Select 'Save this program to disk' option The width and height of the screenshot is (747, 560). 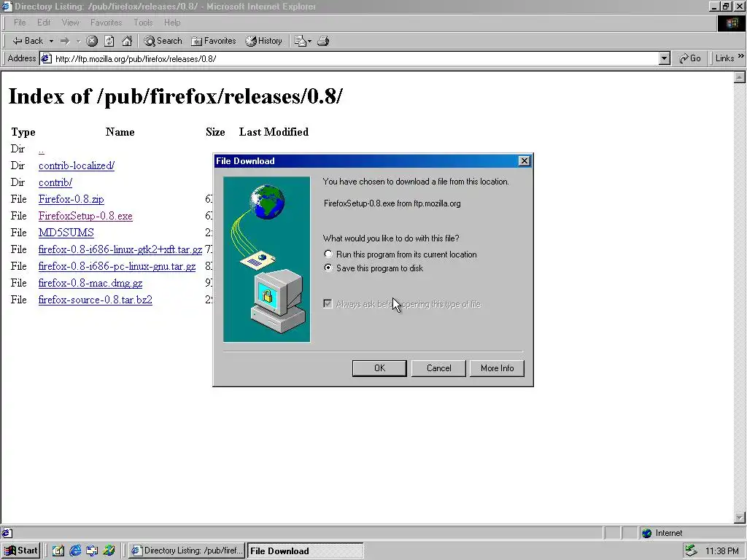click(328, 268)
